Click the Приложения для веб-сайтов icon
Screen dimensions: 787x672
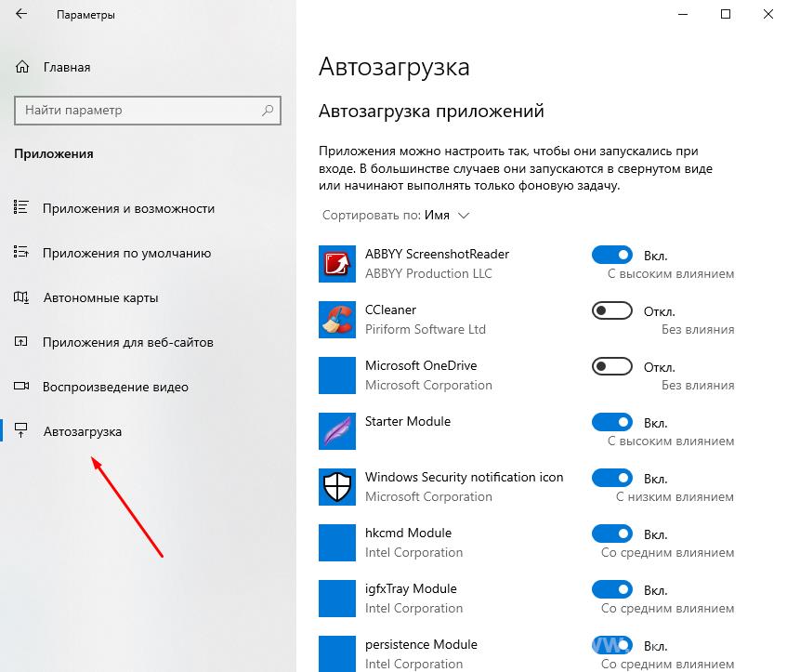coord(20,342)
